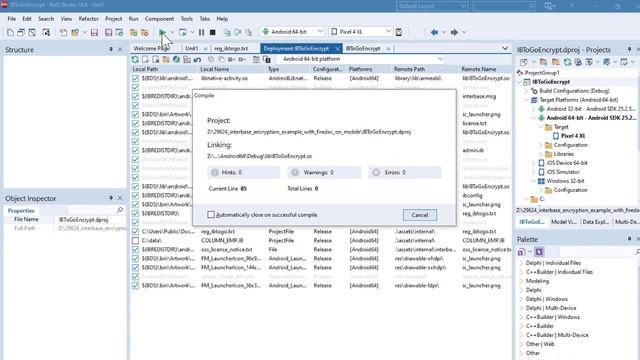640x360 pixels.
Task: Switch to the Welcome Page tab
Action: (151, 49)
